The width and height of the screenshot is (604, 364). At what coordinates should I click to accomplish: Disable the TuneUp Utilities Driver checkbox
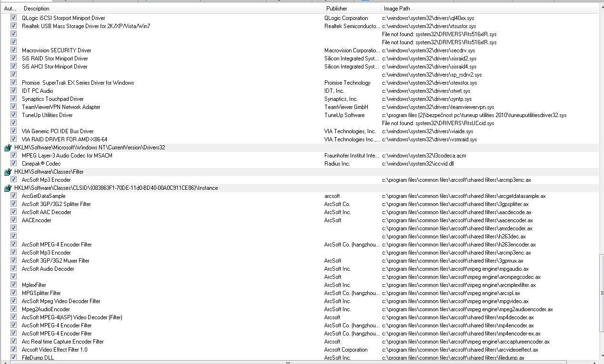pyautogui.click(x=13, y=115)
